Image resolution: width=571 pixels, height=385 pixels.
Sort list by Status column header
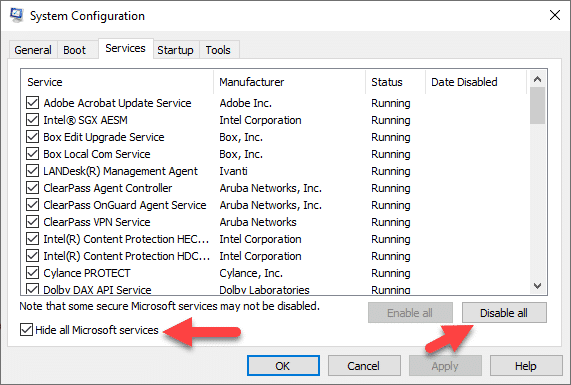coord(396,82)
